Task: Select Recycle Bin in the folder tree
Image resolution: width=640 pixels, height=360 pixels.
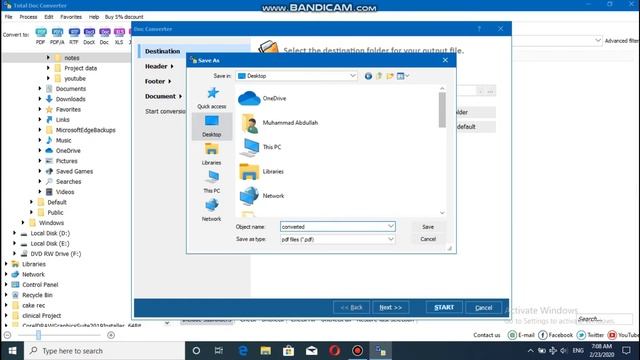Action: [33, 295]
